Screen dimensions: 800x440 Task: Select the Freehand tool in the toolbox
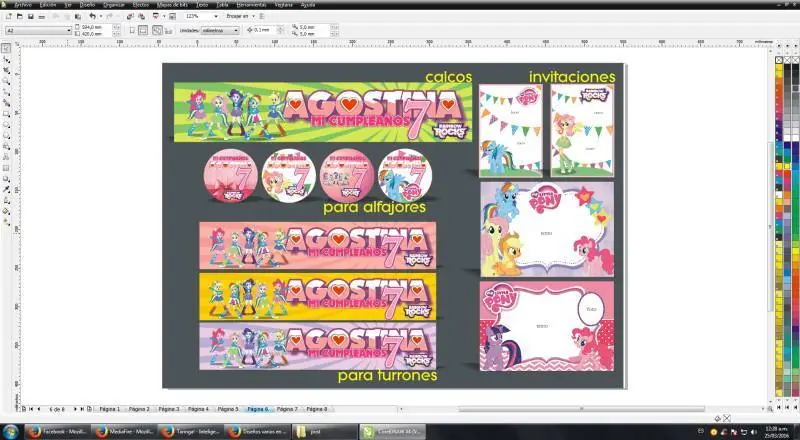point(6,92)
